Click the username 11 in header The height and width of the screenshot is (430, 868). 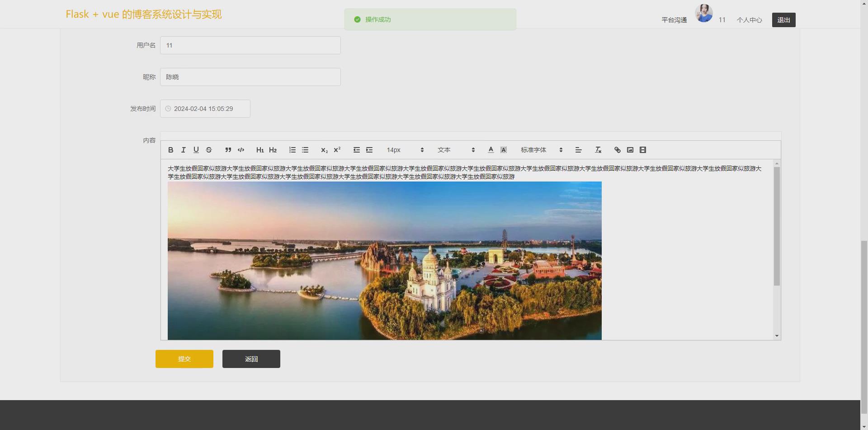(722, 20)
